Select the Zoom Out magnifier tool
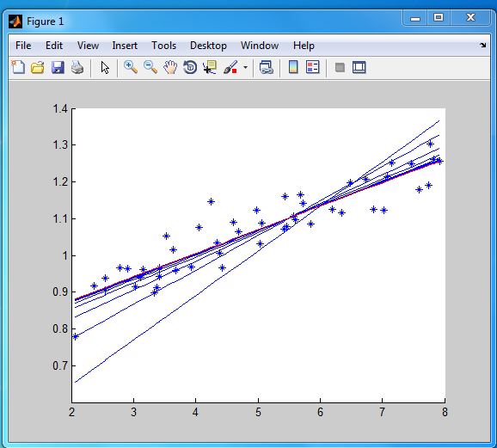The width and height of the screenshot is (497, 448). coord(150,67)
